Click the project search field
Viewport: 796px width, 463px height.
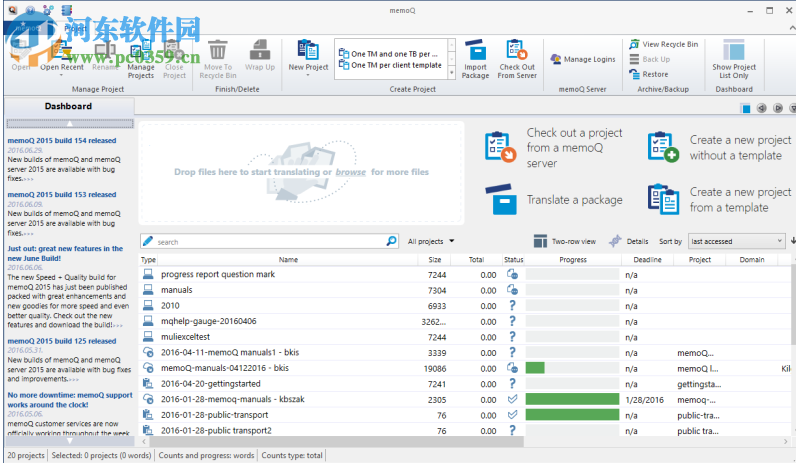pyautogui.click(x=270, y=241)
